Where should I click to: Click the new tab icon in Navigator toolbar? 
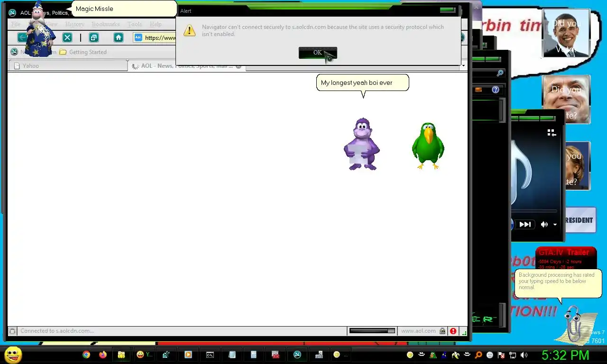(94, 37)
